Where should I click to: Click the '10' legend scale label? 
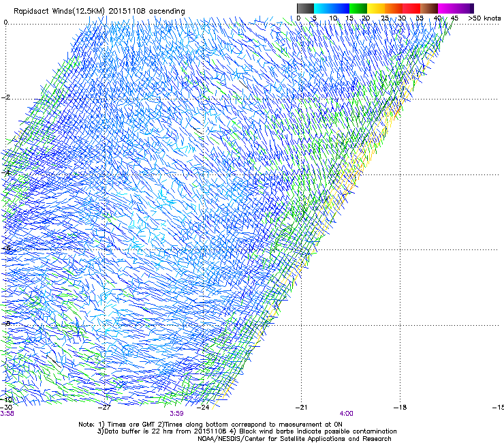point(333,18)
